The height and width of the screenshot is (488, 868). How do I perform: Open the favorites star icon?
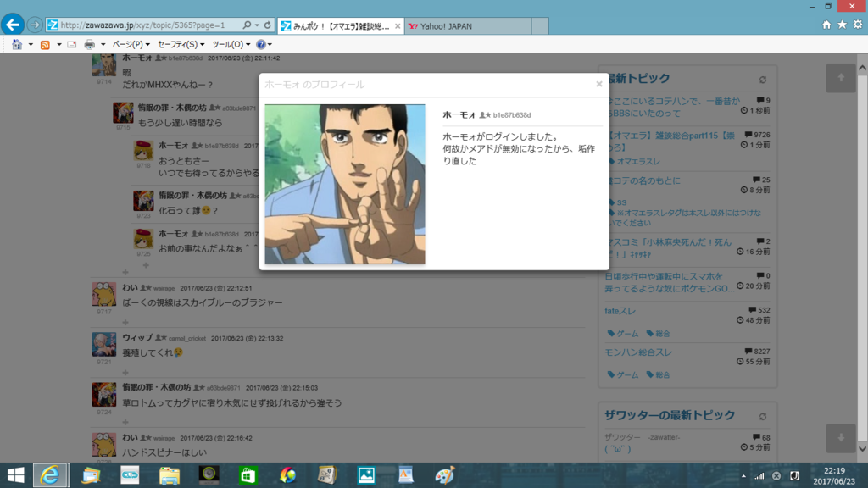pos(842,25)
